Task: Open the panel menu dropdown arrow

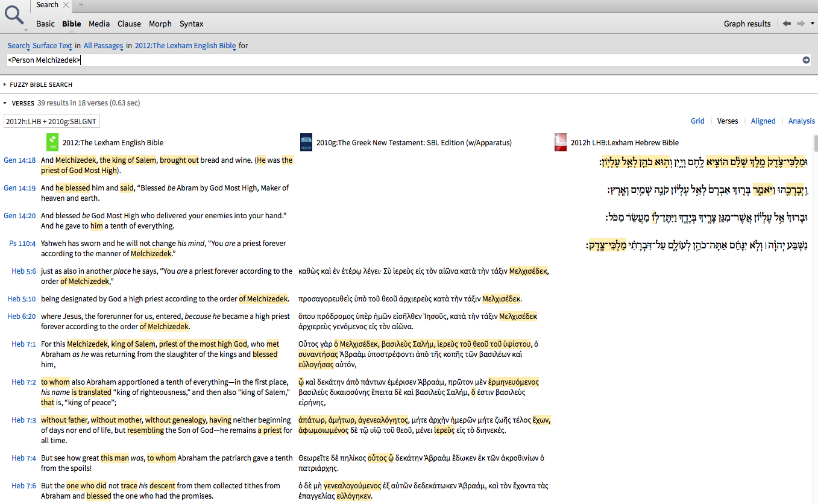Action: (813, 24)
